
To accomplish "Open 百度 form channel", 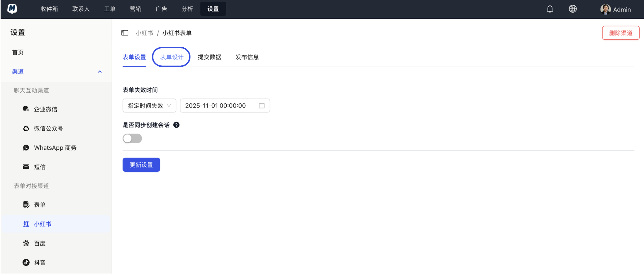I will coord(40,243).
